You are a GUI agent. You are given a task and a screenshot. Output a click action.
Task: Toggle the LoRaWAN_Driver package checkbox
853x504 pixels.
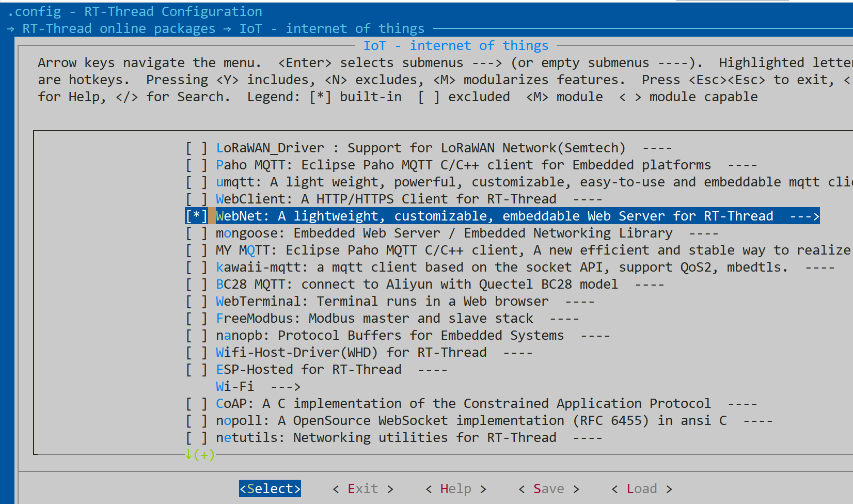pos(197,148)
